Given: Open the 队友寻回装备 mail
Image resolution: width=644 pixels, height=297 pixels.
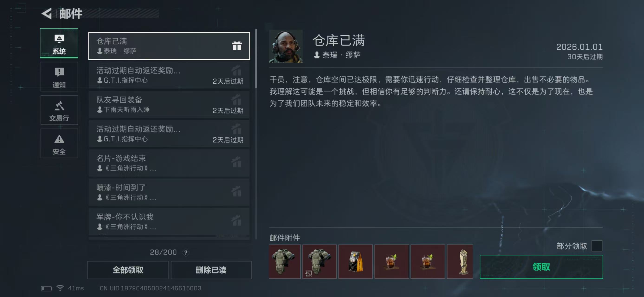Looking at the screenshot, I should pyautogui.click(x=169, y=104).
